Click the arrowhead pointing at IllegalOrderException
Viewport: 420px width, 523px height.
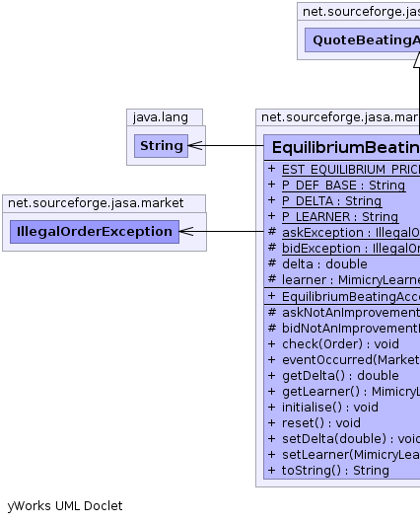186,231
